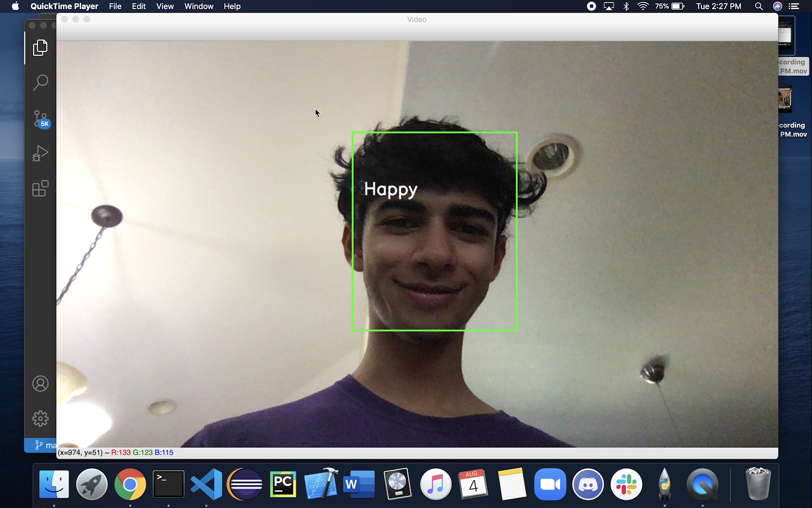The height and width of the screenshot is (508, 812).
Task: Open the Bluetooth status menu
Action: pos(626,6)
